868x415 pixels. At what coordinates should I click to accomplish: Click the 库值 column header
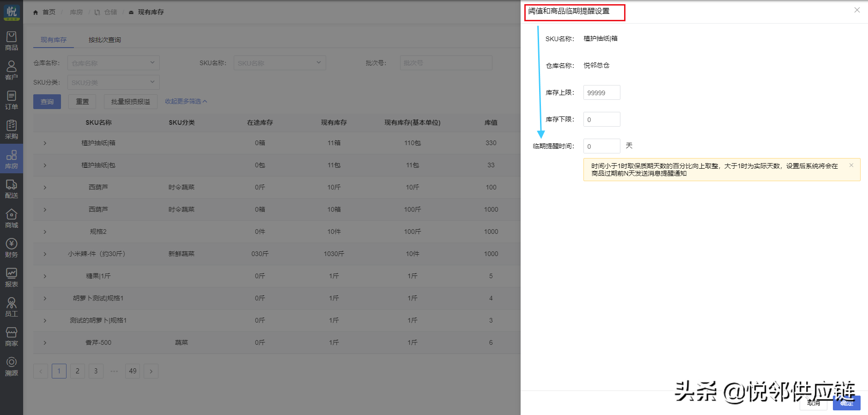491,122
